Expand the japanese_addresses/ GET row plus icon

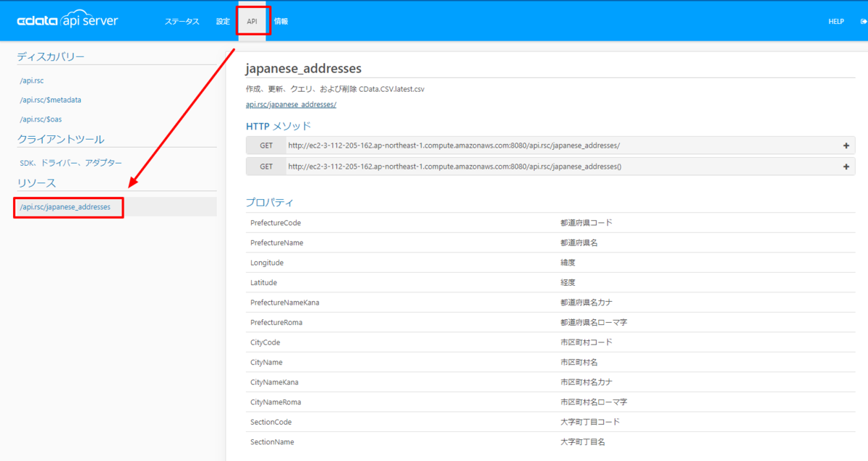pyautogui.click(x=846, y=145)
